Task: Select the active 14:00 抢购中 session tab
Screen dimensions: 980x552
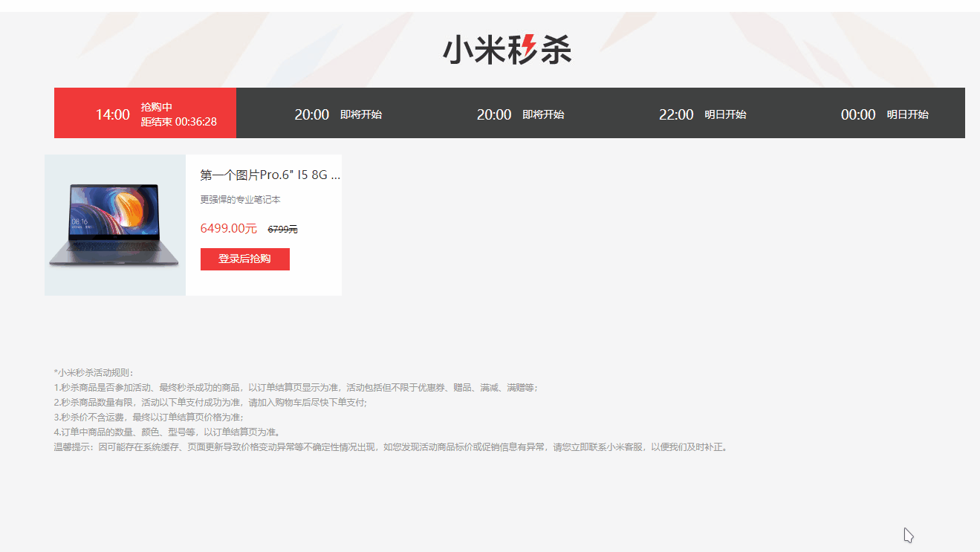Action: tap(145, 113)
